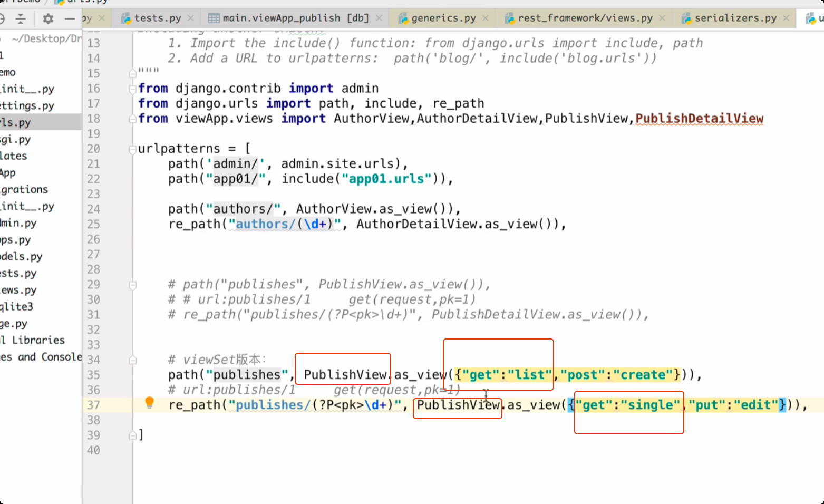This screenshot has height=504, width=824.
Task: Select views.py in the project tree
Action: coord(18,290)
